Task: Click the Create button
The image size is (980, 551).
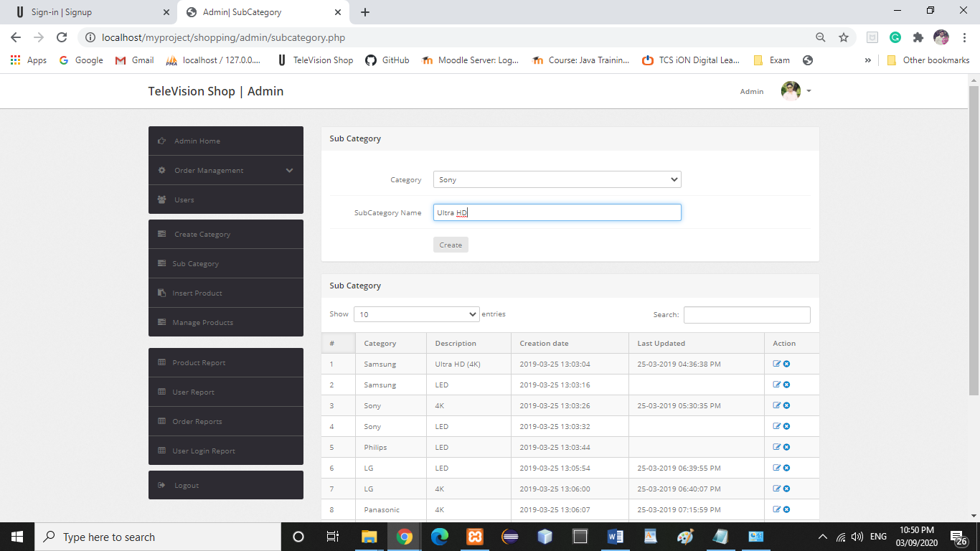Action: [x=451, y=245]
